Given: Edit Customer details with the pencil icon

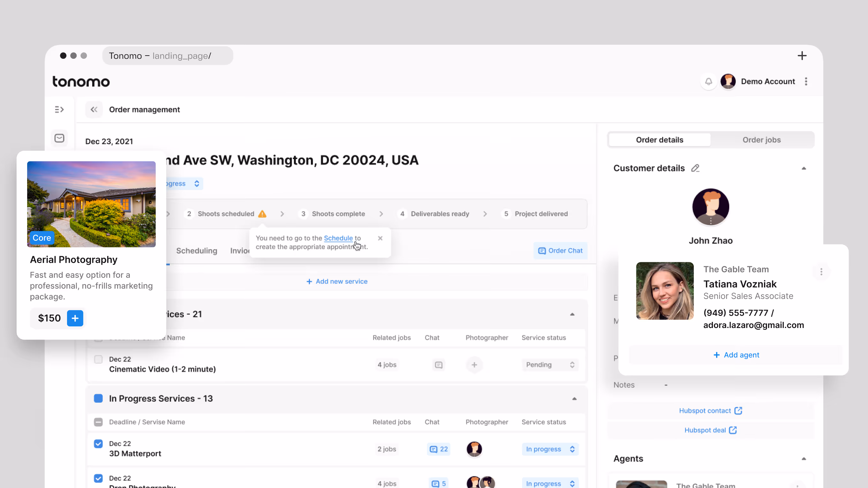Looking at the screenshot, I should tap(695, 168).
